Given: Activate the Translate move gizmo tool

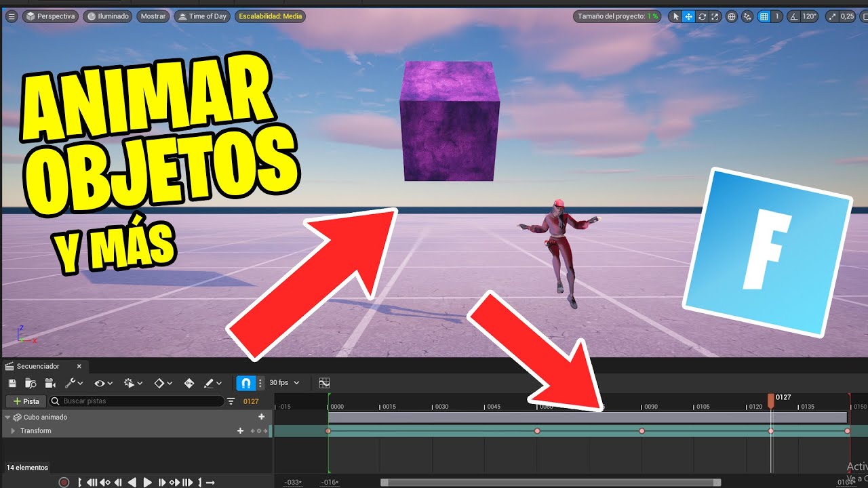Looking at the screenshot, I should click(688, 16).
